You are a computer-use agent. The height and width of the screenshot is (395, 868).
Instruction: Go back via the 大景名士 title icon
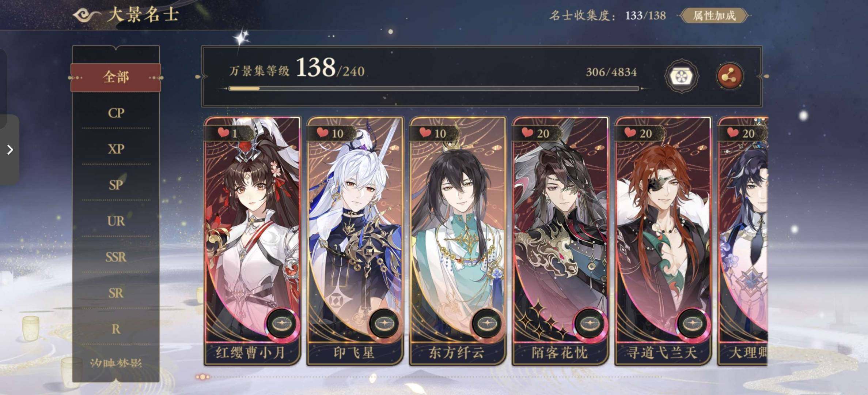pyautogui.click(x=87, y=15)
